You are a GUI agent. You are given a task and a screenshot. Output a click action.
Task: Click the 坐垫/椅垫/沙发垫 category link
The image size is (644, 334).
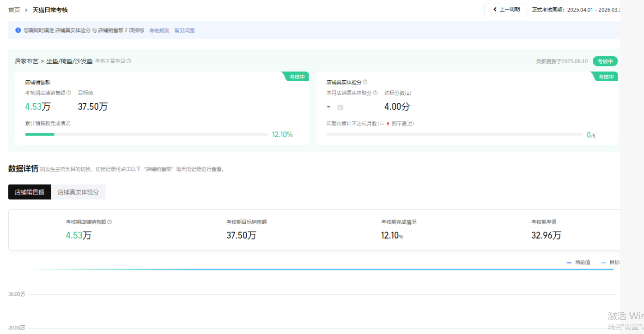tap(69, 61)
